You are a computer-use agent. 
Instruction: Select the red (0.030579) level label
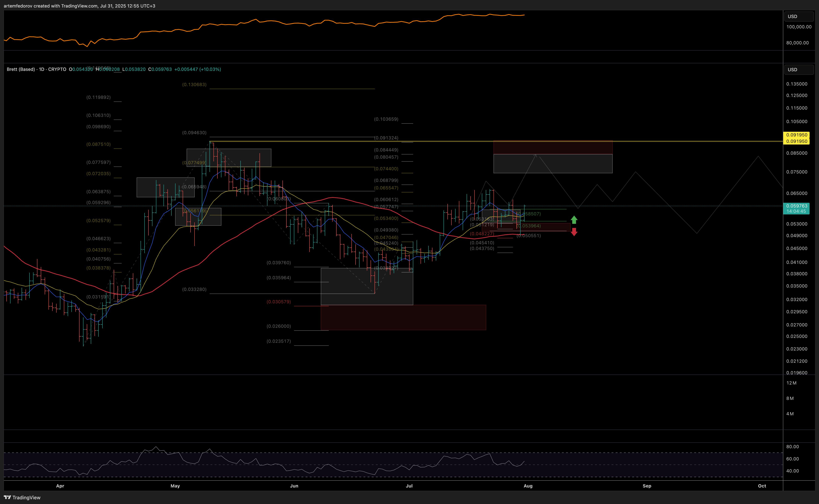[279, 302]
